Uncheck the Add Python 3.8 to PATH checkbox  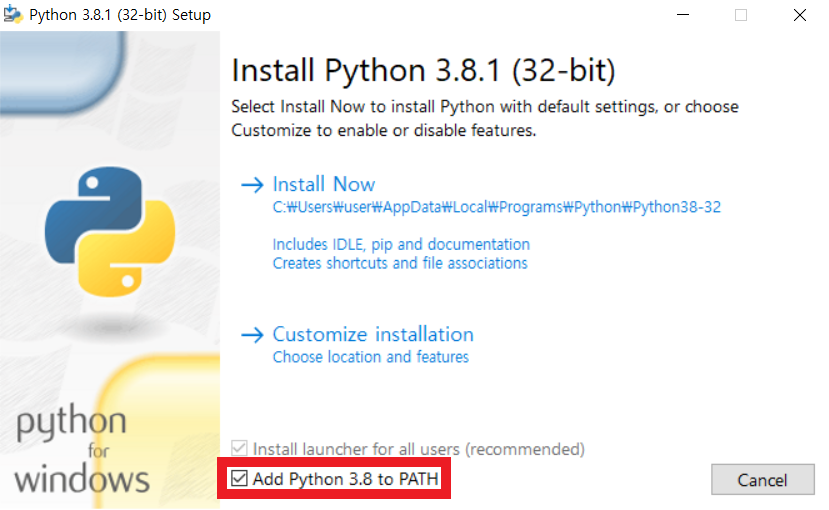pyautogui.click(x=240, y=478)
